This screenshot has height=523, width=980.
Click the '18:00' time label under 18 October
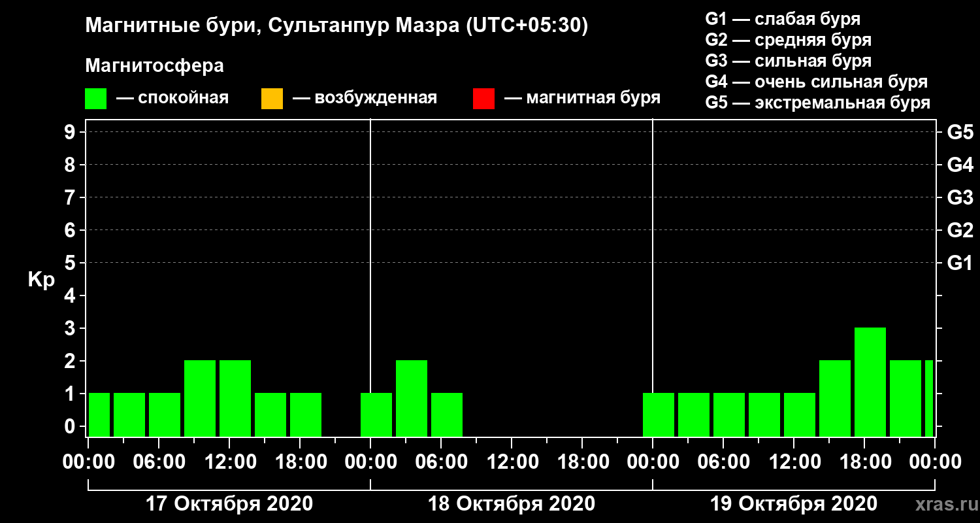[x=582, y=462]
